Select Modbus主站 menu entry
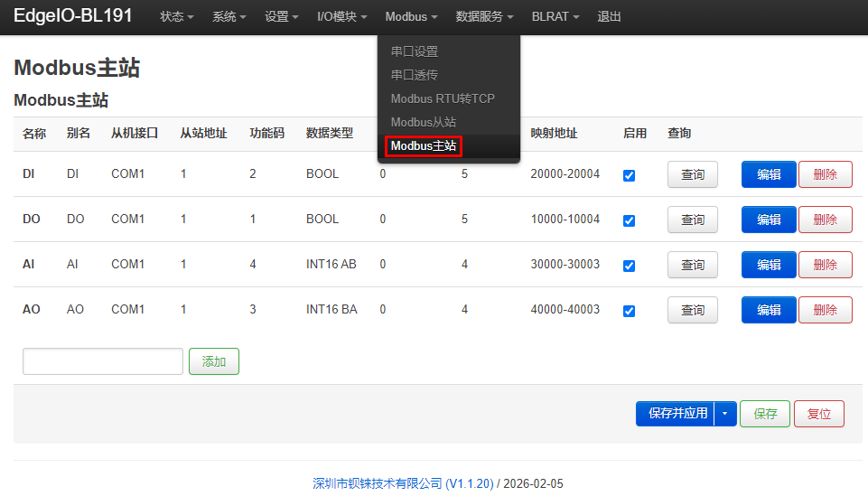The height and width of the screenshot is (496, 868). (423, 145)
